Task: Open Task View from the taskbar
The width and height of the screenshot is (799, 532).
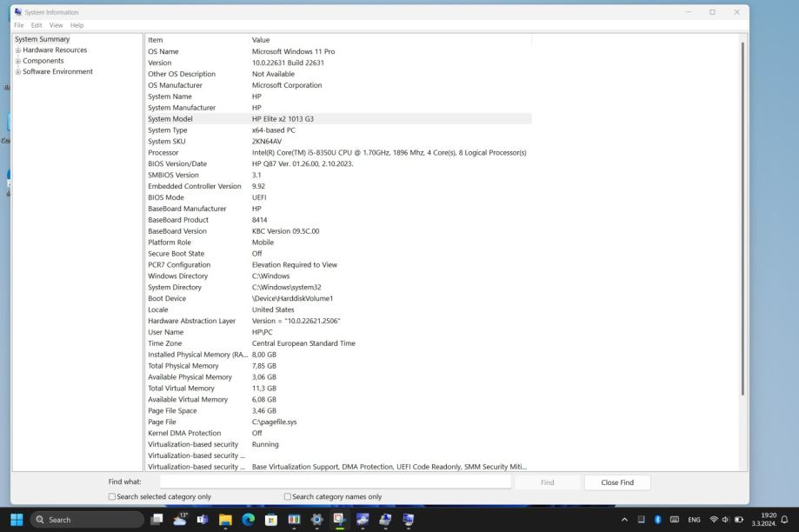Action: tap(157, 520)
